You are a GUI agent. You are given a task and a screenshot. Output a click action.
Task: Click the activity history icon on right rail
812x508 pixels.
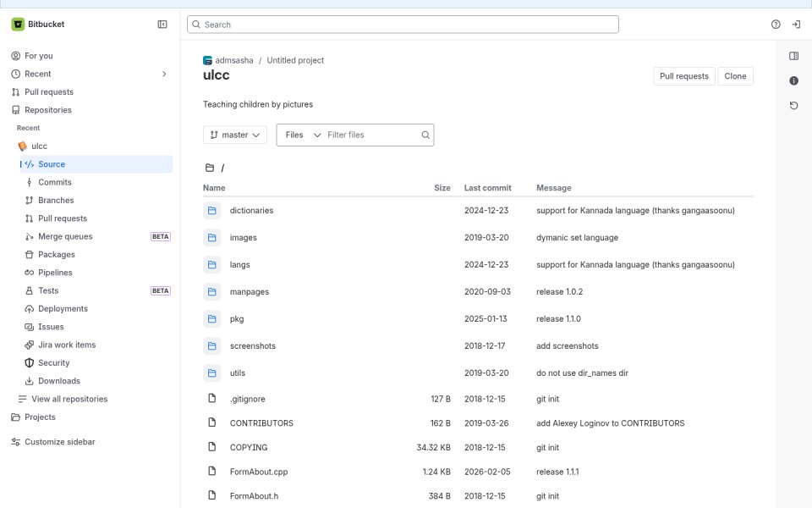(x=793, y=106)
